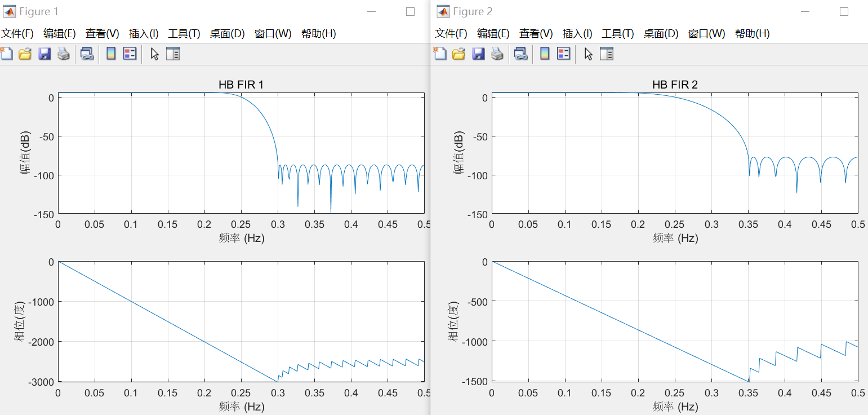Image resolution: width=868 pixels, height=415 pixels.
Task: Open the 窗口(W) menu in Figure 1
Action: [x=273, y=33]
